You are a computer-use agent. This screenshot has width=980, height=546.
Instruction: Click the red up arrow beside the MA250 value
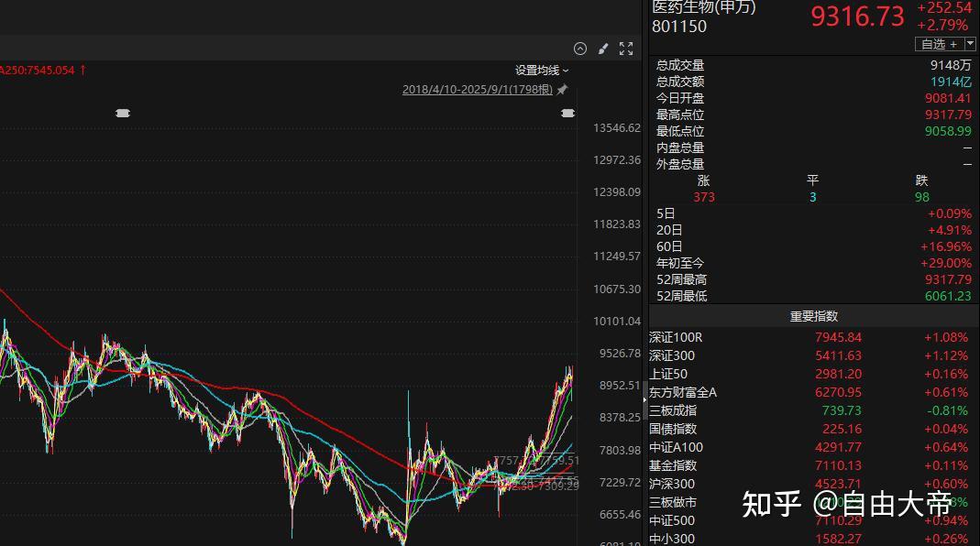[84, 69]
